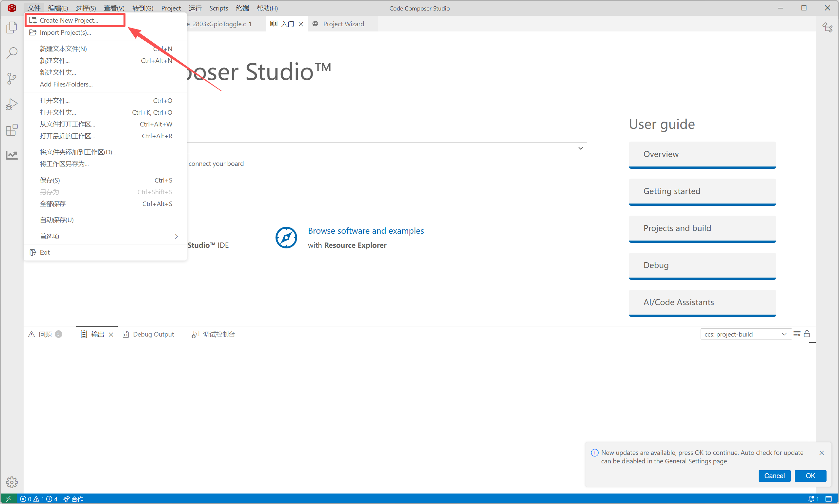This screenshot has width=839, height=504.
Task: Open the Explorer icon in the activity bar
Action: [11, 28]
